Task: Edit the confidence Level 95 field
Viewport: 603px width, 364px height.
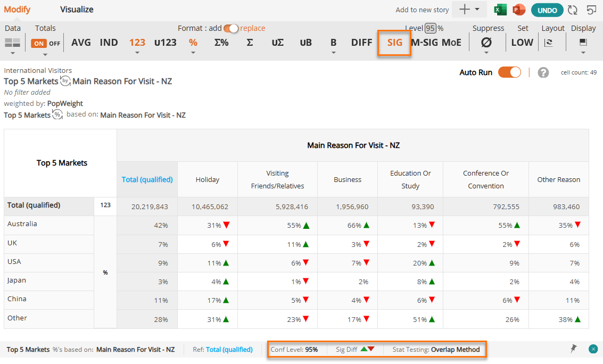Action: point(431,28)
